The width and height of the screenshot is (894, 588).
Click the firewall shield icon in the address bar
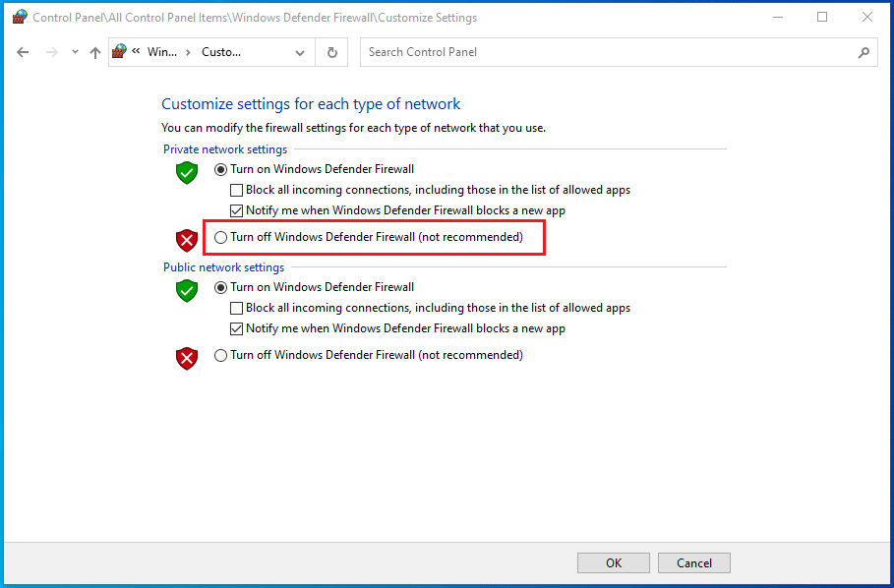coord(119,51)
